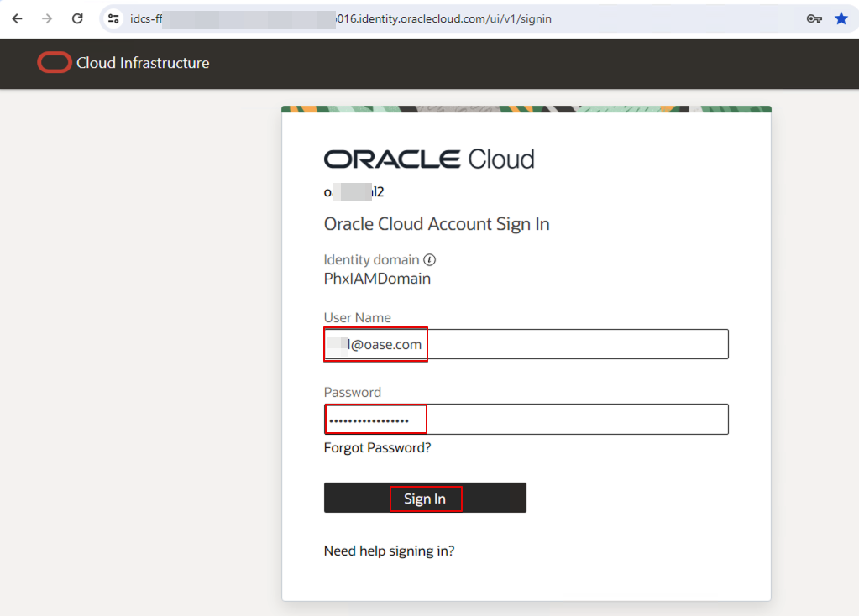Click the bookmark star icon
Image resolution: width=859 pixels, height=616 pixels.
pos(841,18)
